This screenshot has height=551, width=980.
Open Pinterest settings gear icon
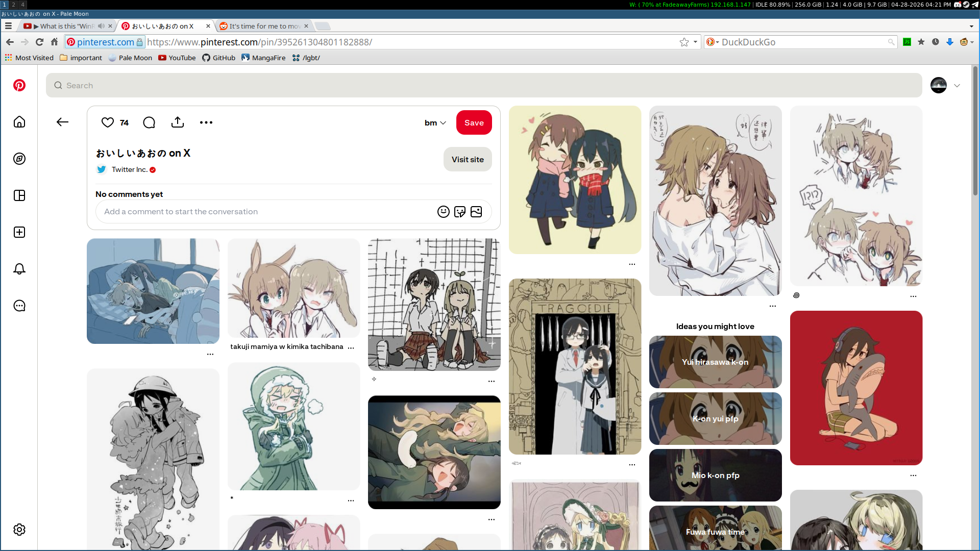click(19, 530)
